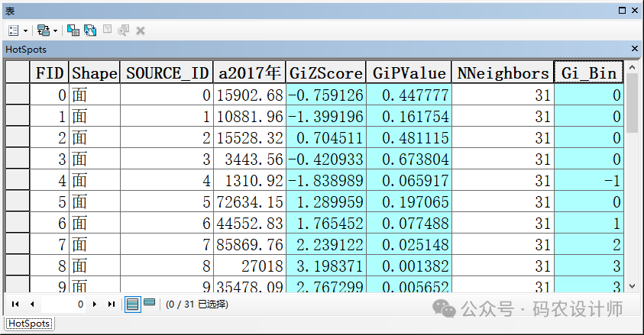Jump to the last record
The height and width of the screenshot is (335, 644).
pos(111,304)
